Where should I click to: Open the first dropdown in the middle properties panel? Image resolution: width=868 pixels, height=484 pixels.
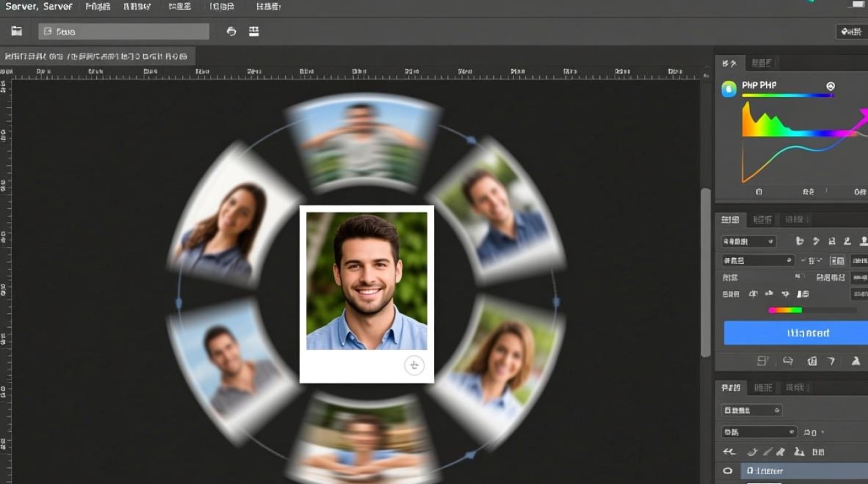749,241
